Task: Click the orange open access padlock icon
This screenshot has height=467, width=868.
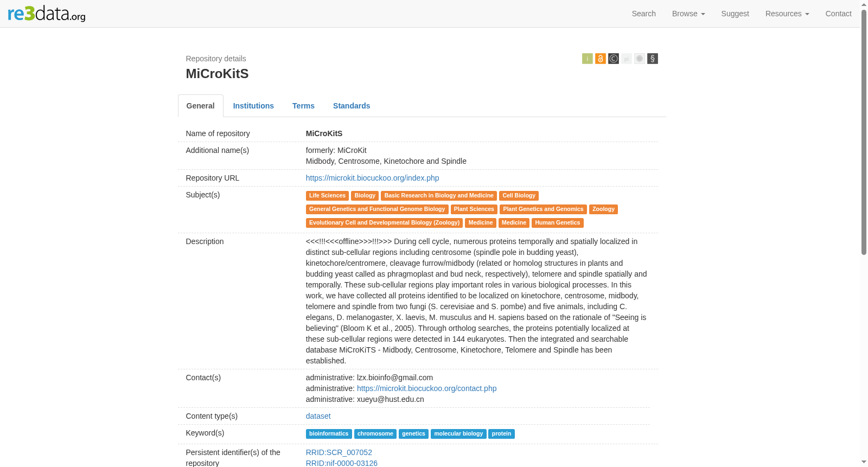Action: (601, 59)
